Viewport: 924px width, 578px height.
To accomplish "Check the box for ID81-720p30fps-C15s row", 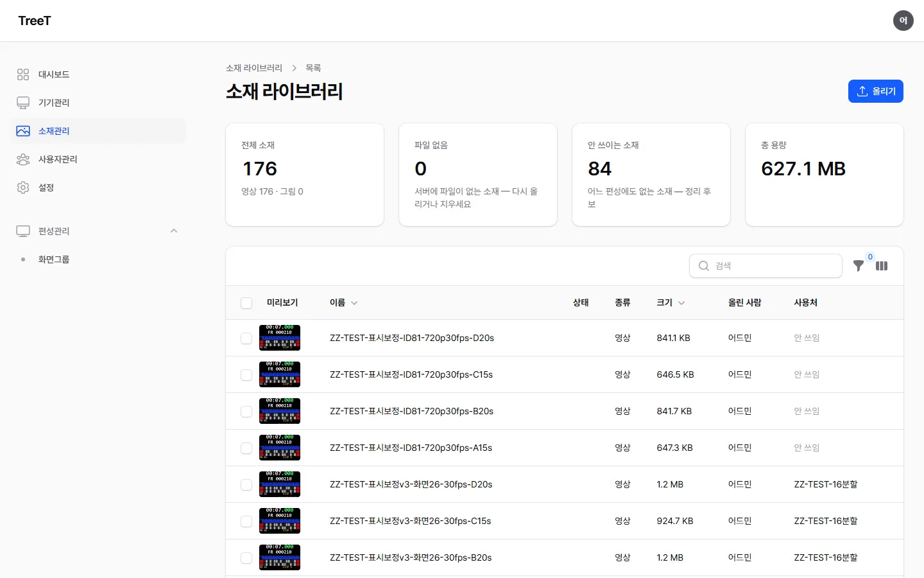I will coord(246,375).
